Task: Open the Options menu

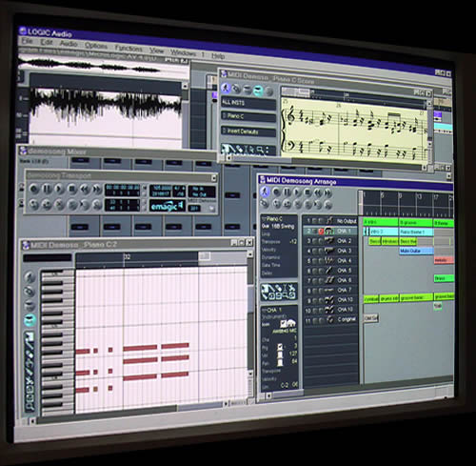Action: [96, 46]
